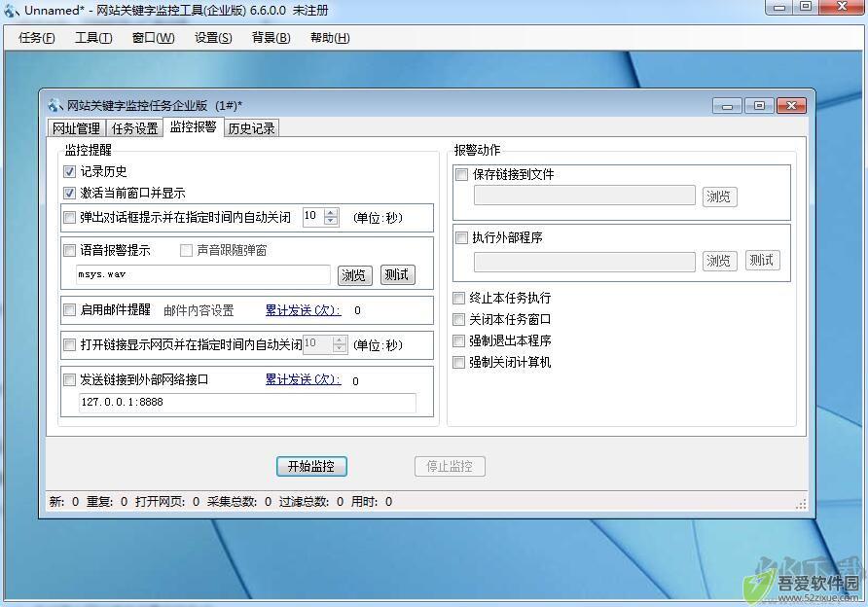Click the popup dialog seconds field showing 10
This screenshot has width=868, height=607.
(314, 216)
